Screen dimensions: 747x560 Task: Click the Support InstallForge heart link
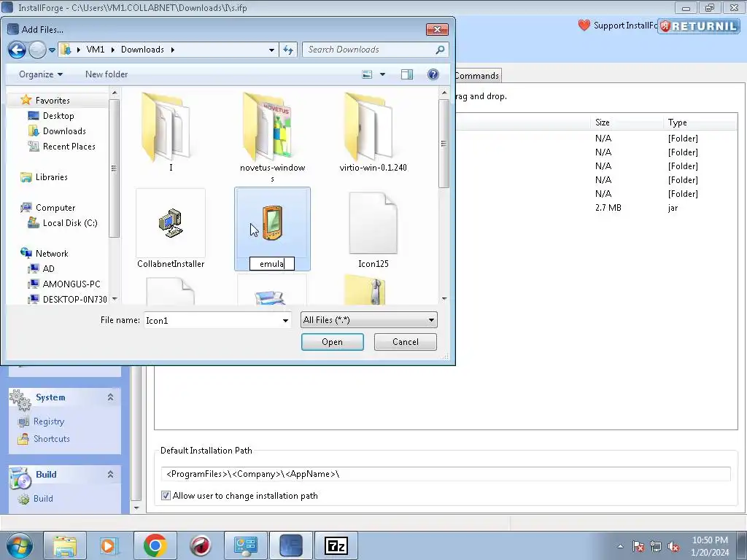point(617,26)
